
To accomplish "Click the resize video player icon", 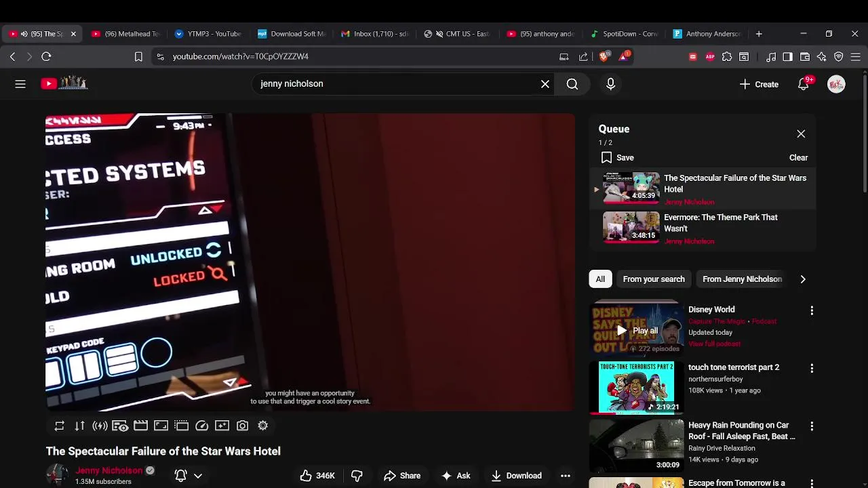I will pos(161,426).
